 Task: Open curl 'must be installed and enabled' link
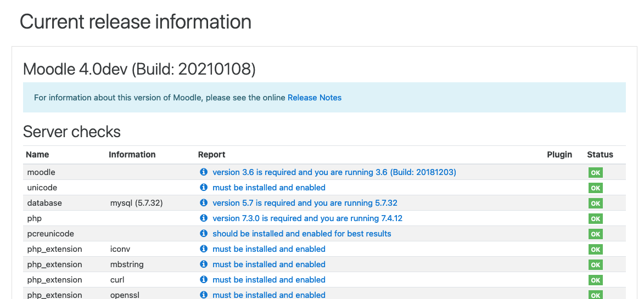tap(269, 280)
